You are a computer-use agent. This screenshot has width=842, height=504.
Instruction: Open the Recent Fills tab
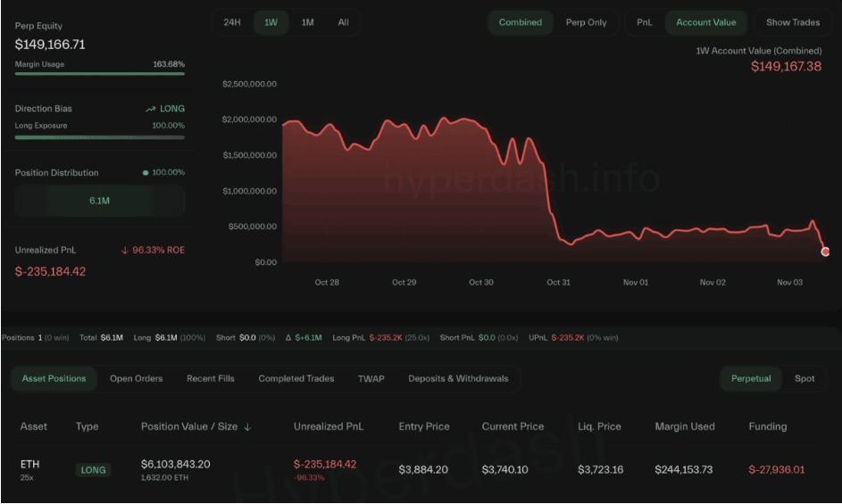pyautogui.click(x=211, y=378)
